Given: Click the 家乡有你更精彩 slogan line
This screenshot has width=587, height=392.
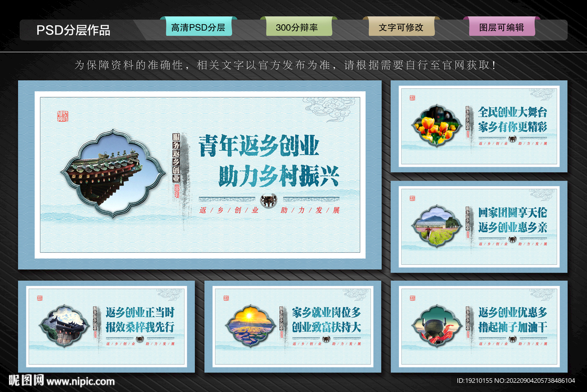Looking at the screenshot, I should tap(512, 127).
